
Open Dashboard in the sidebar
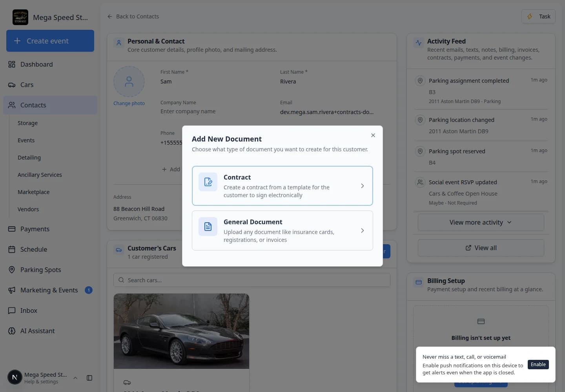[50, 64]
